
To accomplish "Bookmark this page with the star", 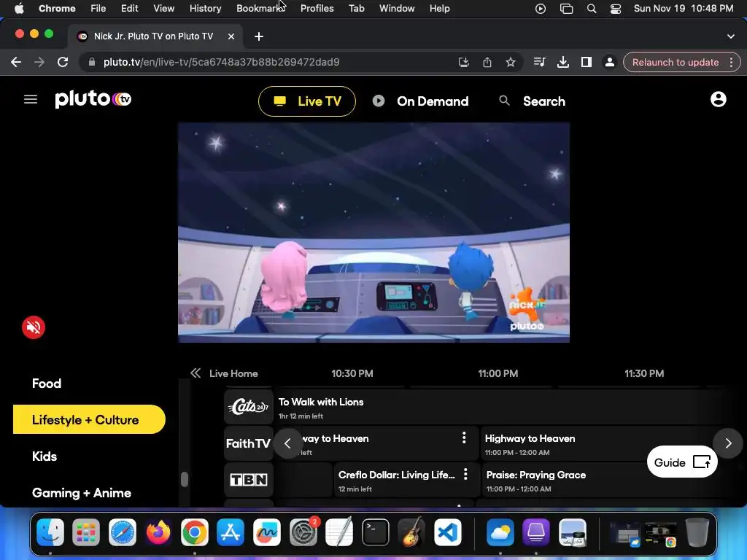I will 510,62.
